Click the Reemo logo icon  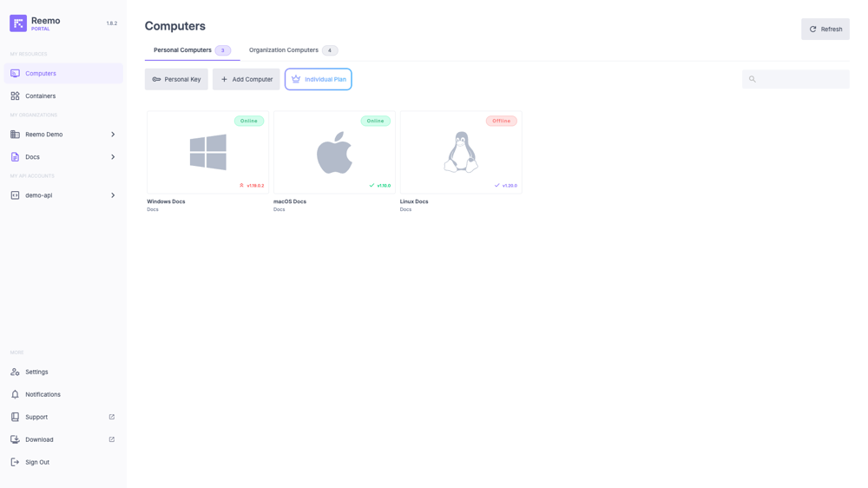(18, 23)
